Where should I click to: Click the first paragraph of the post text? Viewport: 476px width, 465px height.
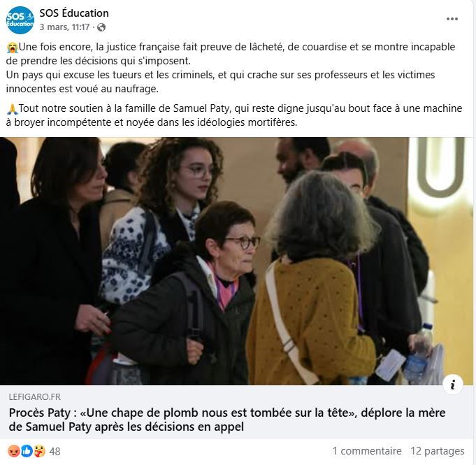pyautogui.click(x=231, y=68)
